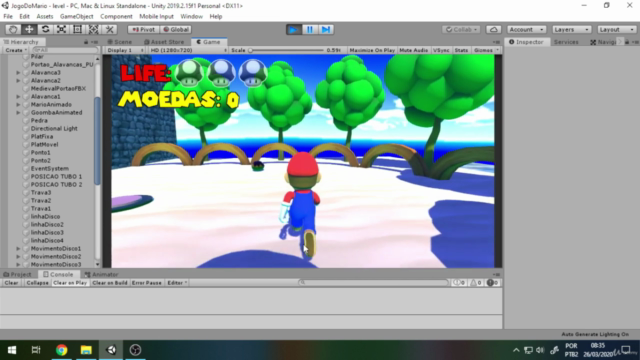The width and height of the screenshot is (640, 360).
Task: Expand the Alavanca3 object
Action: (18, 73)
